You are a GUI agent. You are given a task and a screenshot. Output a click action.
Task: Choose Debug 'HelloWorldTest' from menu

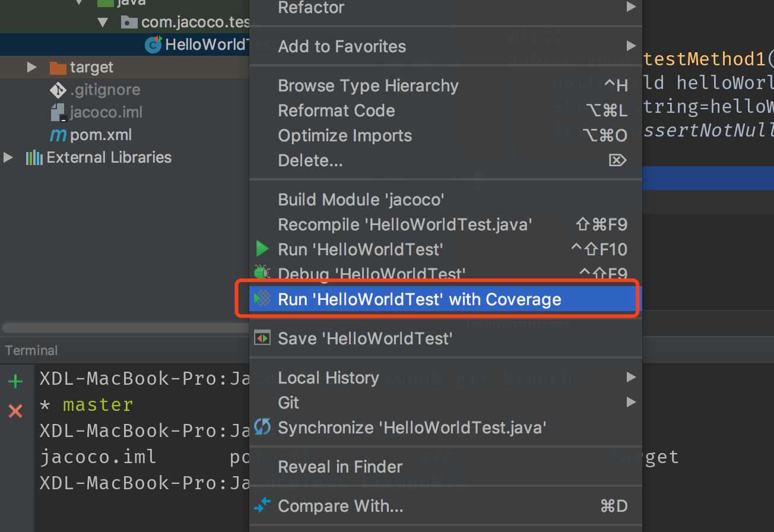coord(445,274)
